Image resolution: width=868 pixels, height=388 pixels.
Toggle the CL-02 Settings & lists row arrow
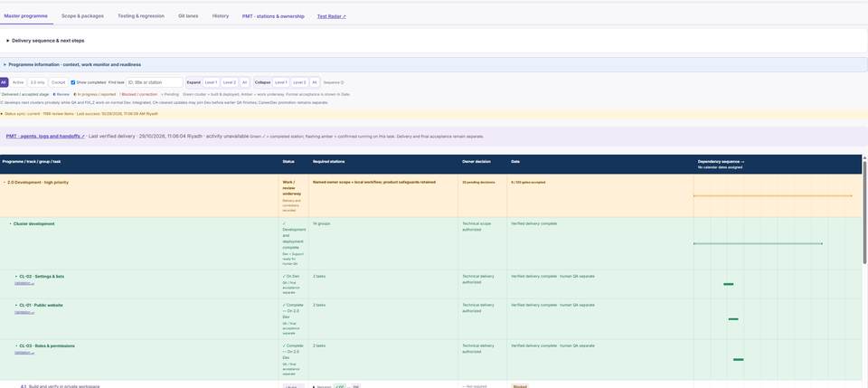click(16, 276)
